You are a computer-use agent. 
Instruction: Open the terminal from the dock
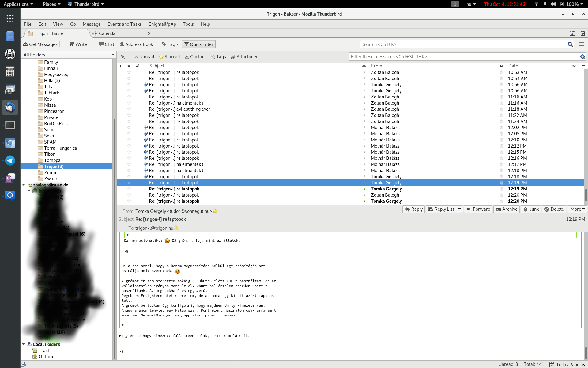pyautogui.click(x=10, y=125)
